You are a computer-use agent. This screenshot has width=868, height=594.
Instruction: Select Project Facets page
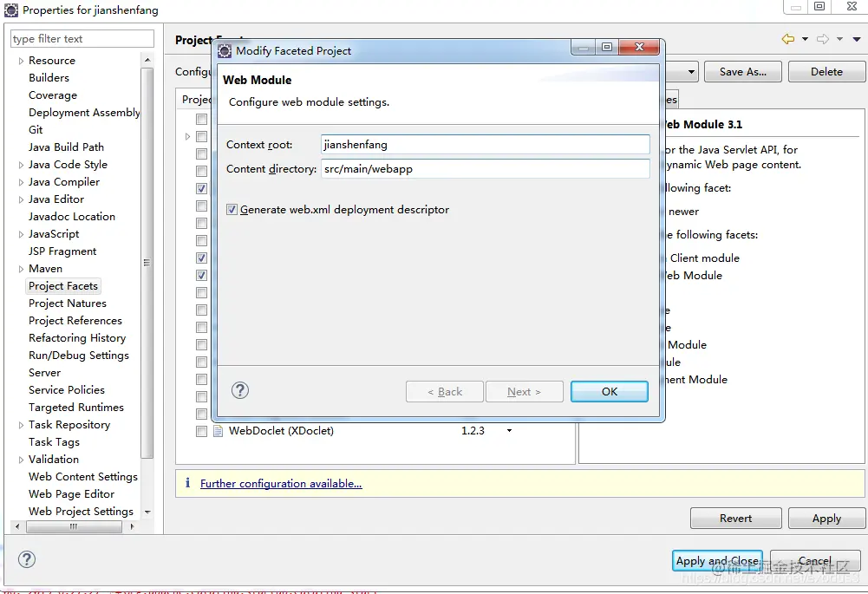tap(63, 285)
